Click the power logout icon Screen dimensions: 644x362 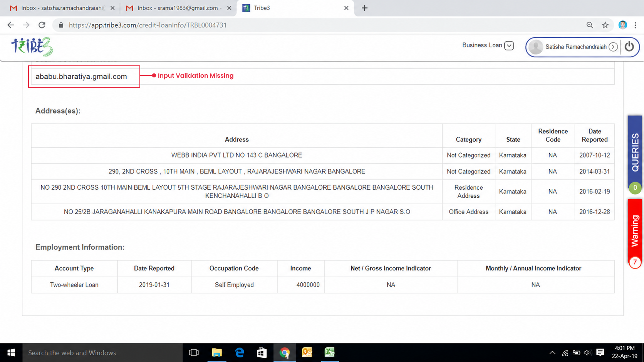click(629, 47)
